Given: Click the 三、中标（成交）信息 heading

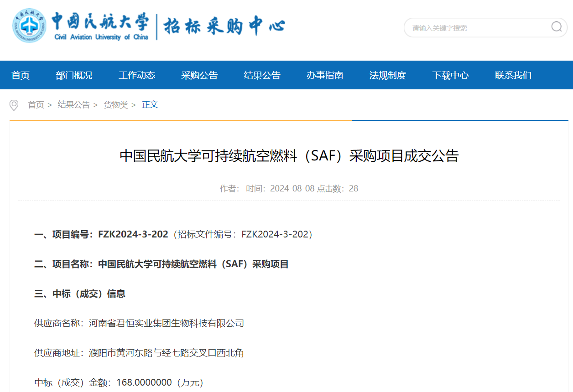Looking at the screenshot, I should (80, 294).
